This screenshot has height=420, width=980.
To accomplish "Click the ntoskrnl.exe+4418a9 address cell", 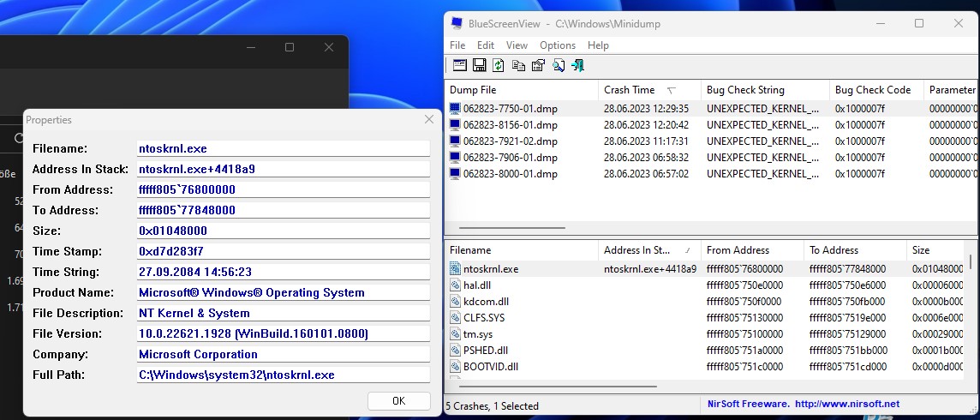I will coord(650,269).
